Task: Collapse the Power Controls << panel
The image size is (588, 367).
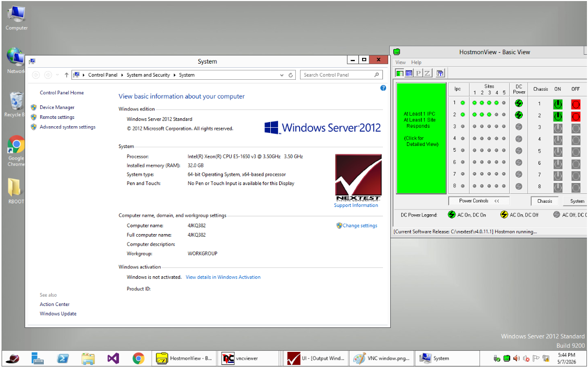Action: [479, 201]
